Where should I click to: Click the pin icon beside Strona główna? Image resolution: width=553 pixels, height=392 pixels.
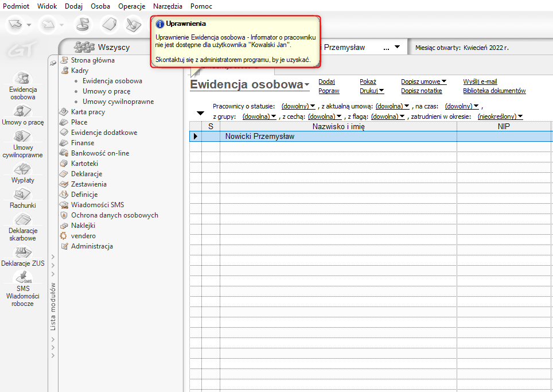pos(53,62)
